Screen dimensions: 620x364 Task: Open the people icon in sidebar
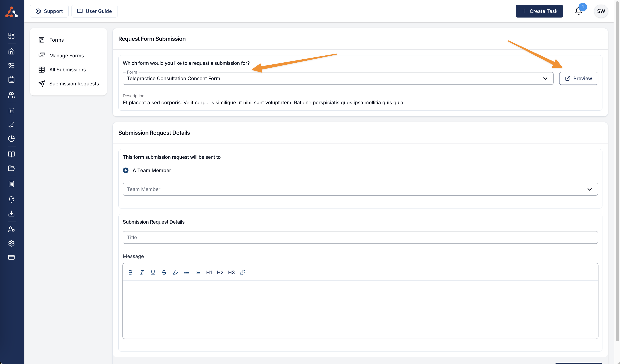click(11, 95)
